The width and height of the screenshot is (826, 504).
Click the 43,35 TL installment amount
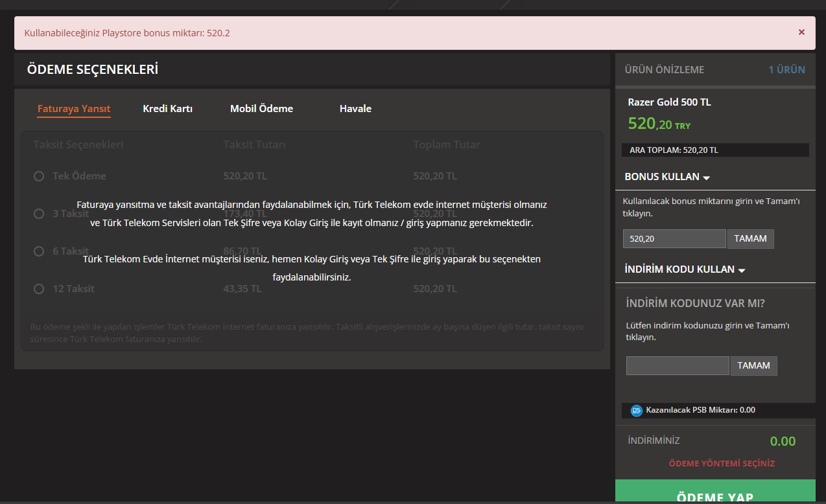click(242, 289)
